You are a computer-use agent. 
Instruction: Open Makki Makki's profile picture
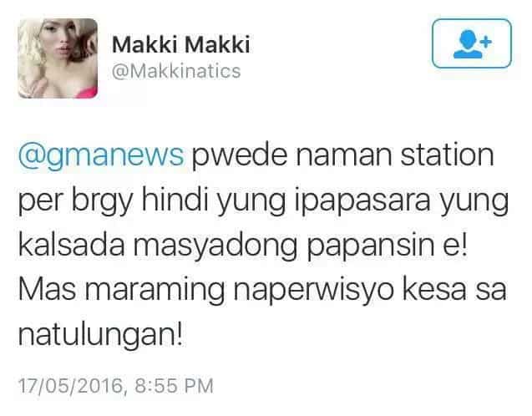pos(58,58)
